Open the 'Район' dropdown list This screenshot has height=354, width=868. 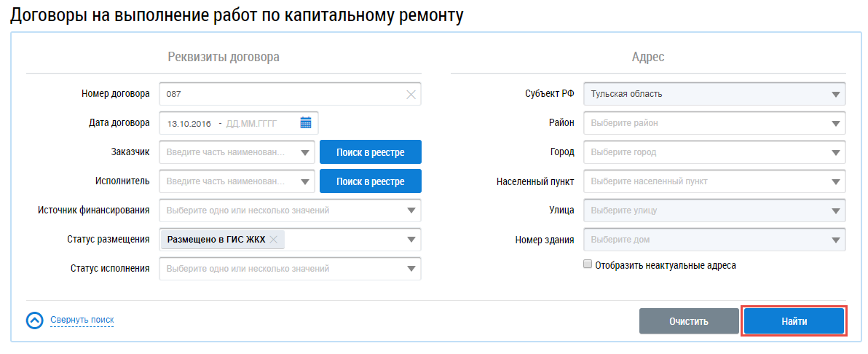click(835, 123)
